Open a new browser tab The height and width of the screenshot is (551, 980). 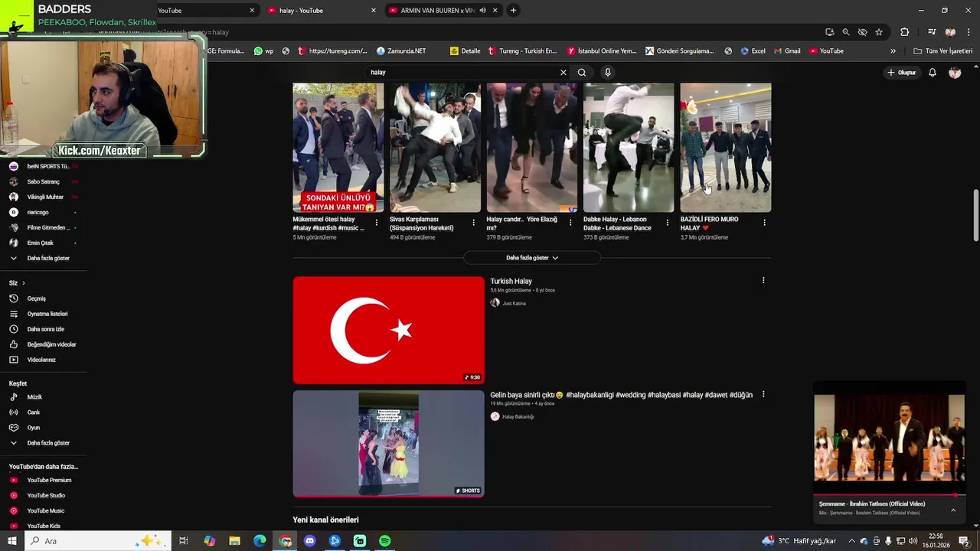click(x=513, y=11)
